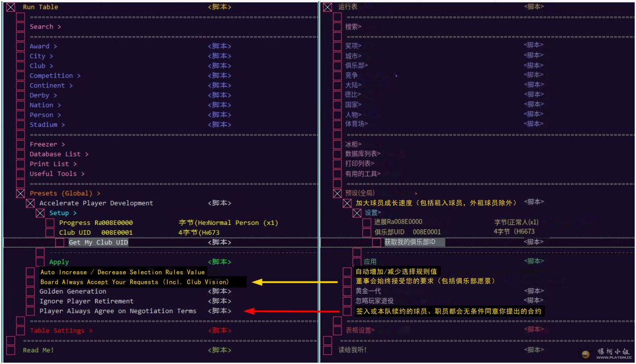The width and height of the screenshot is (636, 364).
Task: Toggle Player Always Agree on Negotiation Terms
Action: pyautogui.click(x=30, y=311)
